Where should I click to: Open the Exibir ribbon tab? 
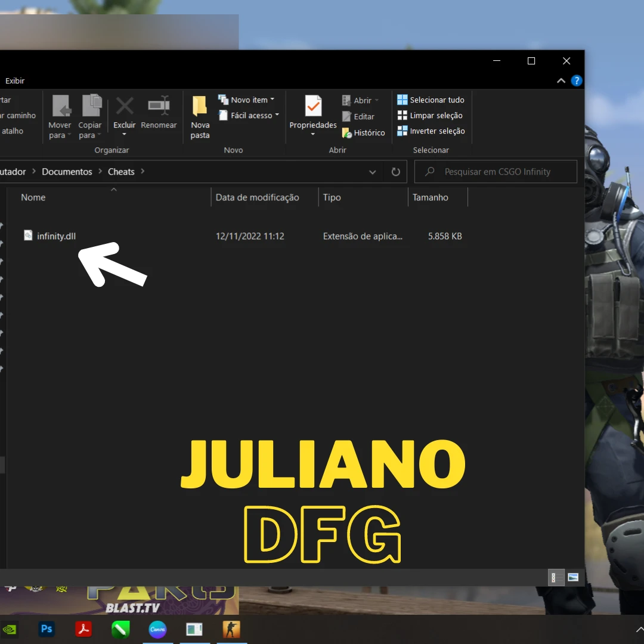(x=15, y=81)
